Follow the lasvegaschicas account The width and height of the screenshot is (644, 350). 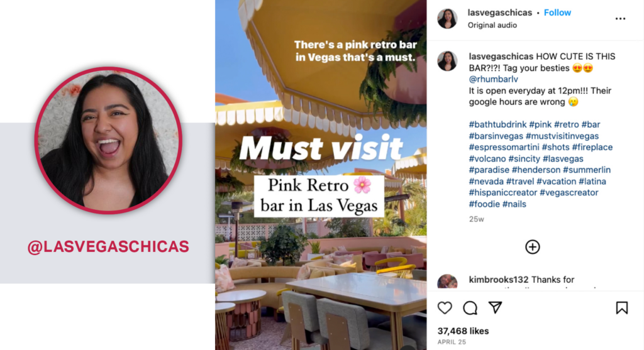pos(557,13)
